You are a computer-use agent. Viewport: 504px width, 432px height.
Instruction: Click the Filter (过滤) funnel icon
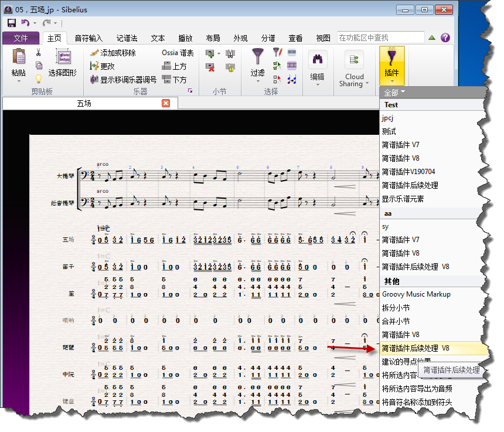coord(257,57)
